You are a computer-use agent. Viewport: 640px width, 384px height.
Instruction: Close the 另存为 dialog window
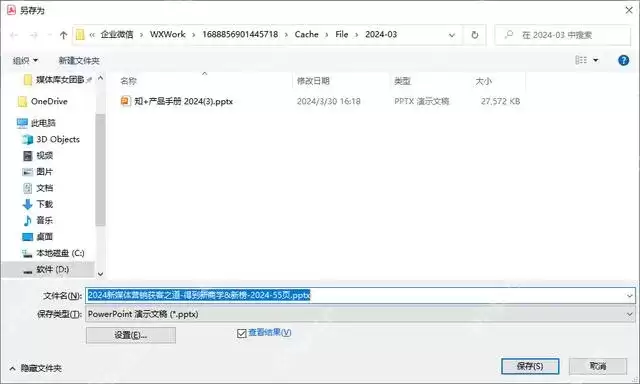(x=629, y=10)
